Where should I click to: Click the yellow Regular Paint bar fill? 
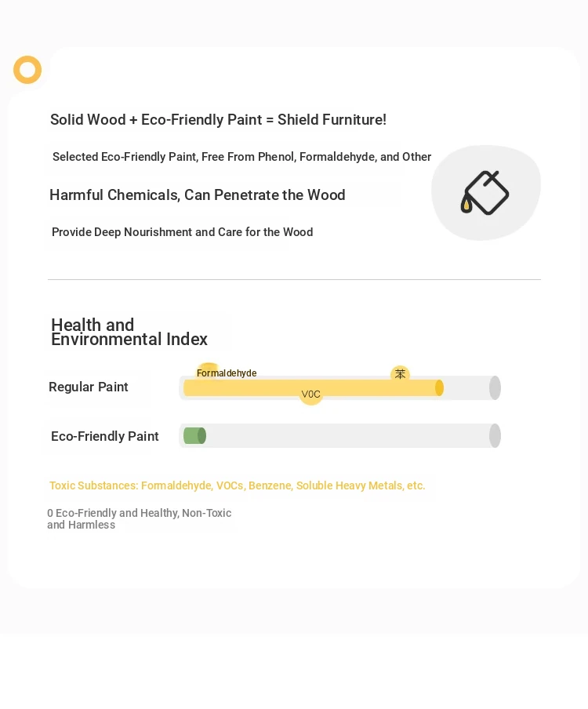[x=314, y=388]
